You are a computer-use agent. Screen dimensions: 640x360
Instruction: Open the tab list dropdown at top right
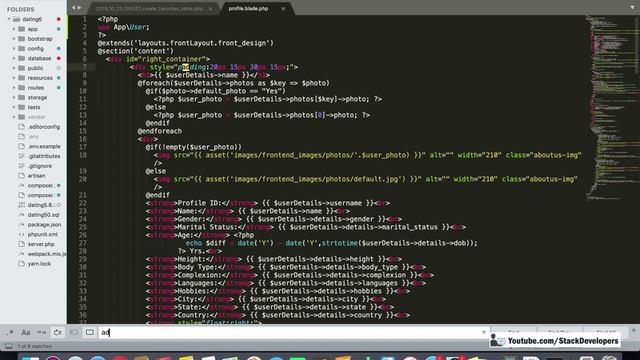[633, 7]
